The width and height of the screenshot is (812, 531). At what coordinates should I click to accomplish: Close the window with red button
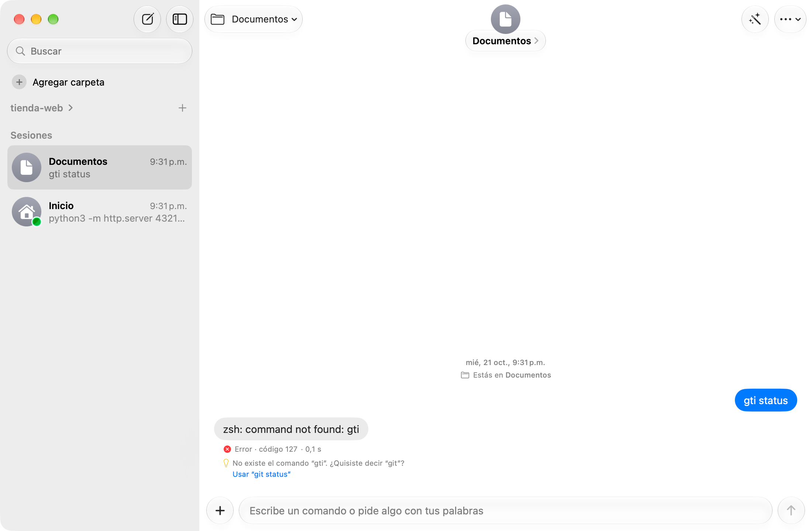19,19
